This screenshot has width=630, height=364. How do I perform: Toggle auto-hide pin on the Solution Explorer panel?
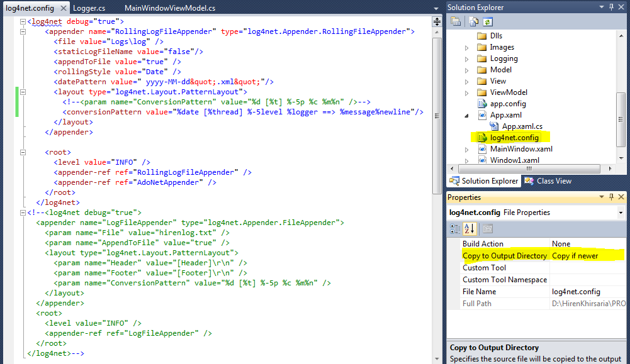(x=612, y=7)
